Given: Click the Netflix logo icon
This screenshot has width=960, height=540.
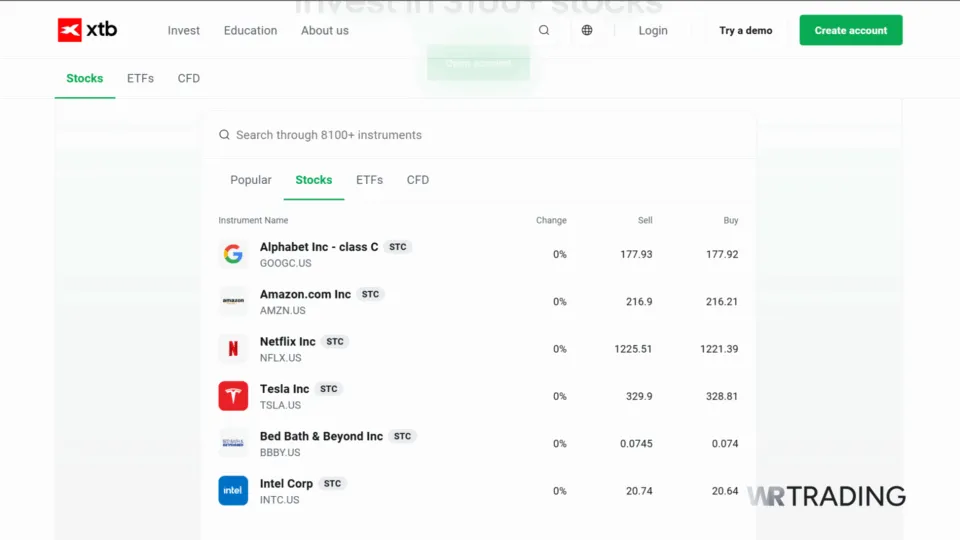Looking at the screenshot, I should [233, 349].
